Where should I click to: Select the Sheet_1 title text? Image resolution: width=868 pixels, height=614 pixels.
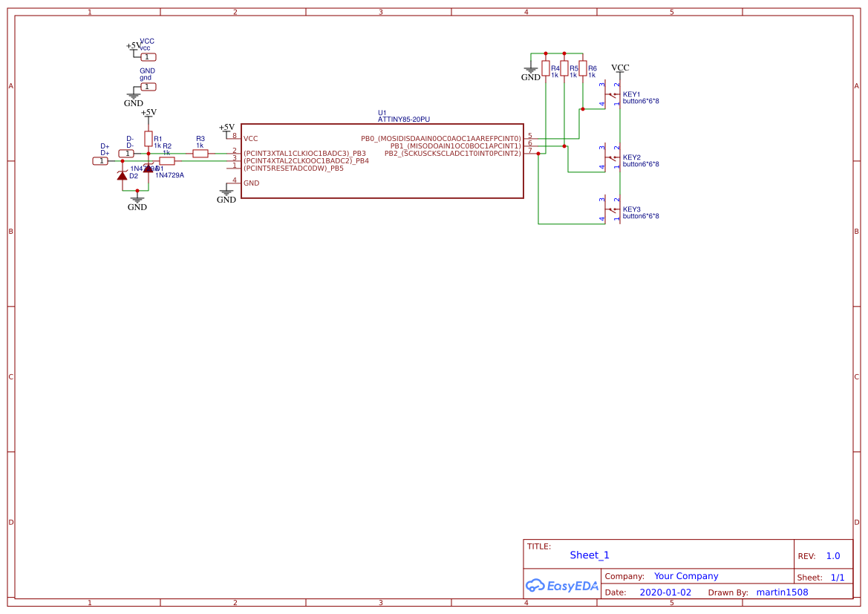coord(590,555)
